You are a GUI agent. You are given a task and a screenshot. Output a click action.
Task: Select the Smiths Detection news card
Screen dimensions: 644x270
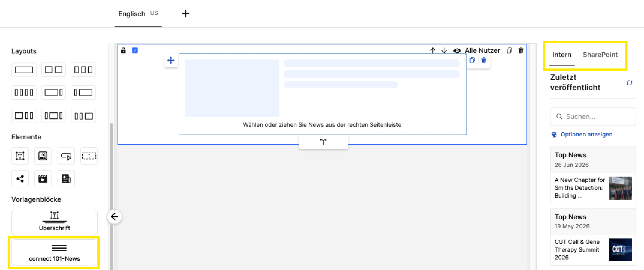tap(593, 175)
